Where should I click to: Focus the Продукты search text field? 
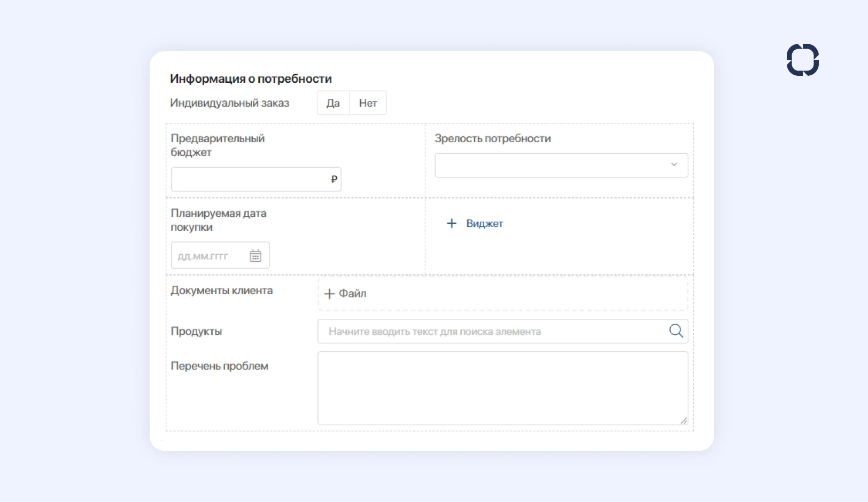(492, 332)
